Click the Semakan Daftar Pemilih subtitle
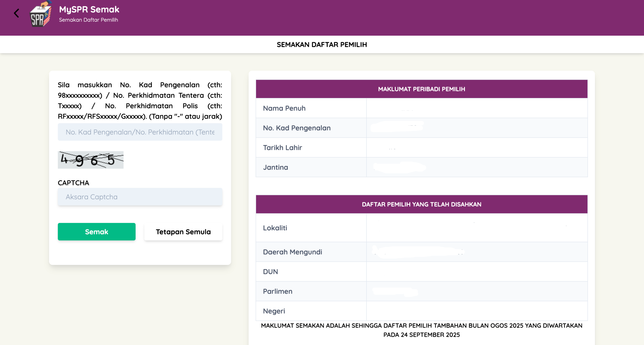This screenshot has height=345, width=644. [88, 20]
